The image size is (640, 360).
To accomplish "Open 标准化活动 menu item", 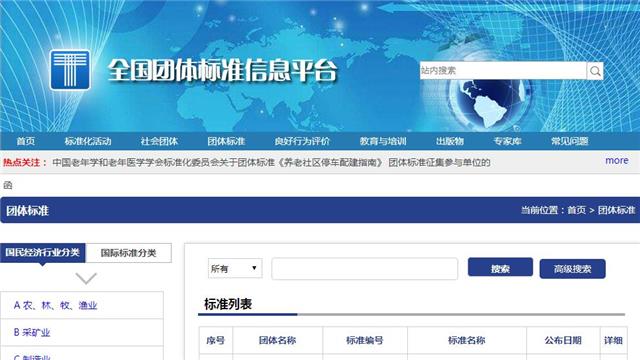I will click(88, 141).
